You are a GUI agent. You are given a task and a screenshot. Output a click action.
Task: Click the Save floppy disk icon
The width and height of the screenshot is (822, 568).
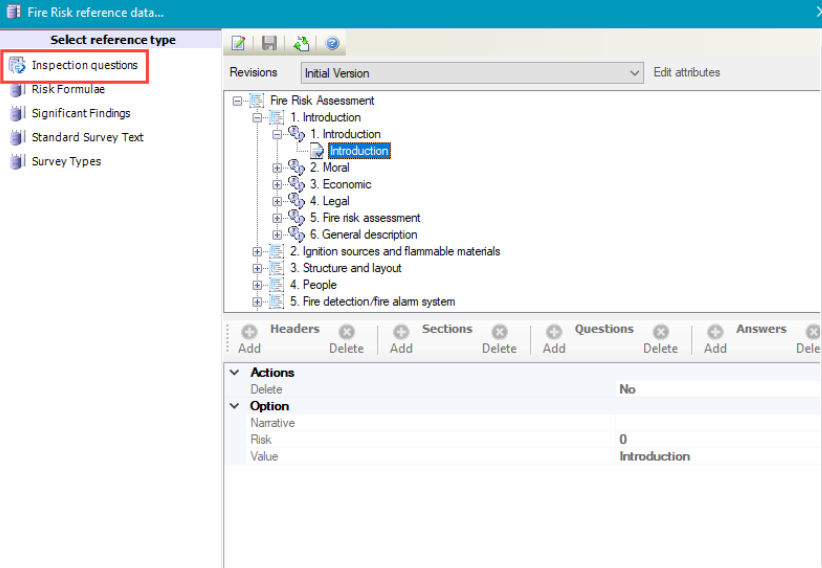tap(269, 43)
